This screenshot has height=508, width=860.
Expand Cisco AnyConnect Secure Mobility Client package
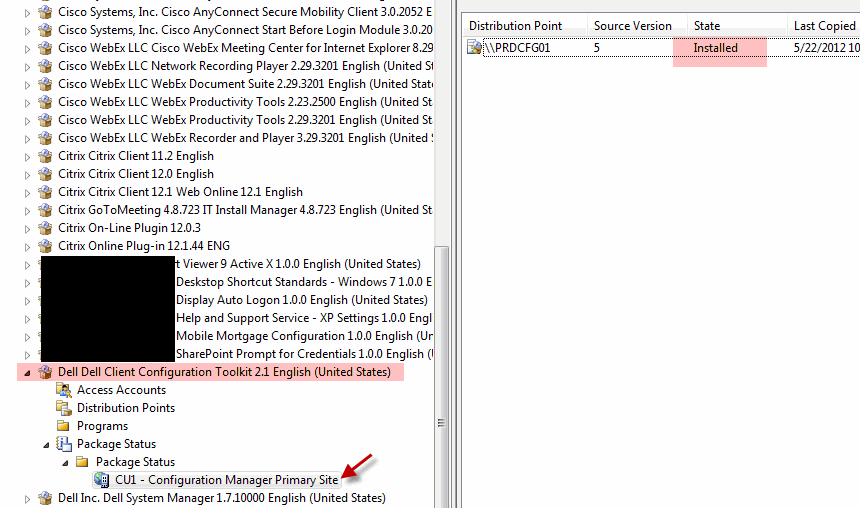[27, 13]
